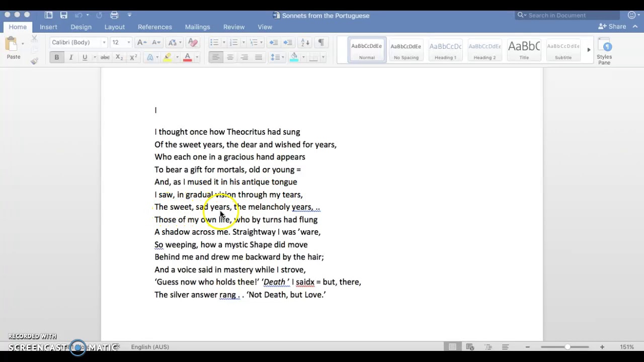Toggle Underline formatting

coord(85,57)
